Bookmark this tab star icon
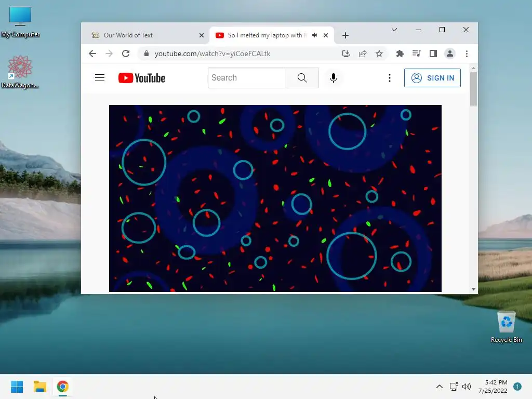Image resolution: width=532 pixels, height=399 pixels. click(379, 54)
